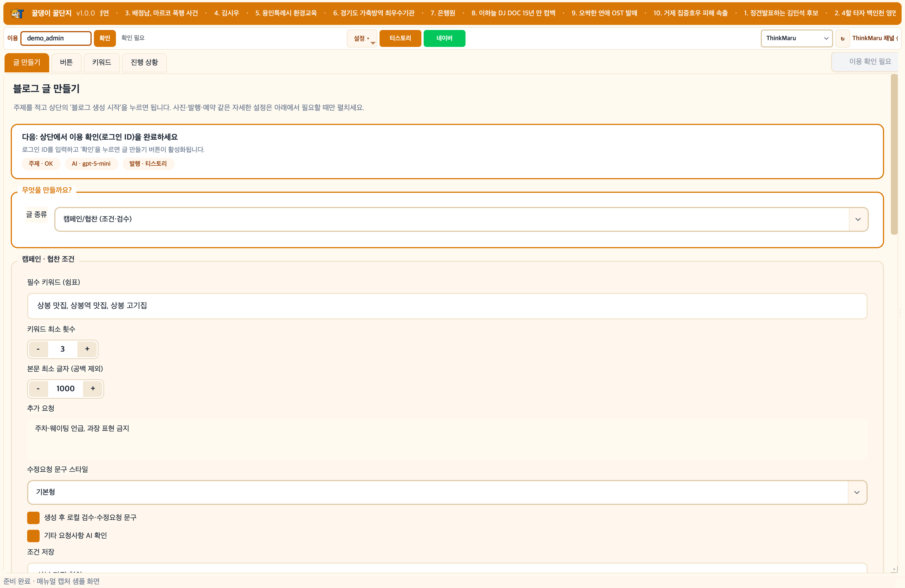Click the 티스토리 button

pyautogui.click(x=400, y=38)
